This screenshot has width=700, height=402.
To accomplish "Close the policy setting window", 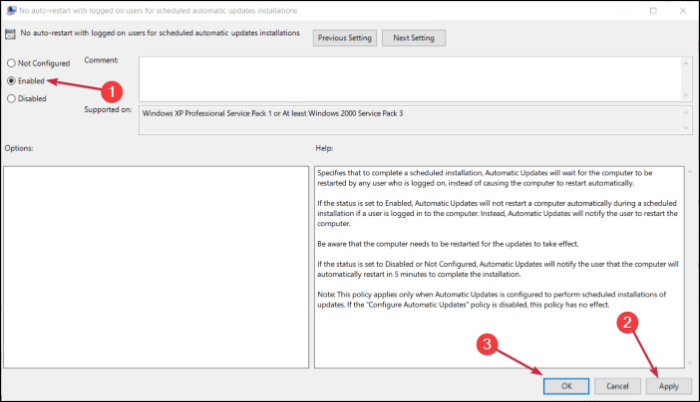I will point(683,10).
